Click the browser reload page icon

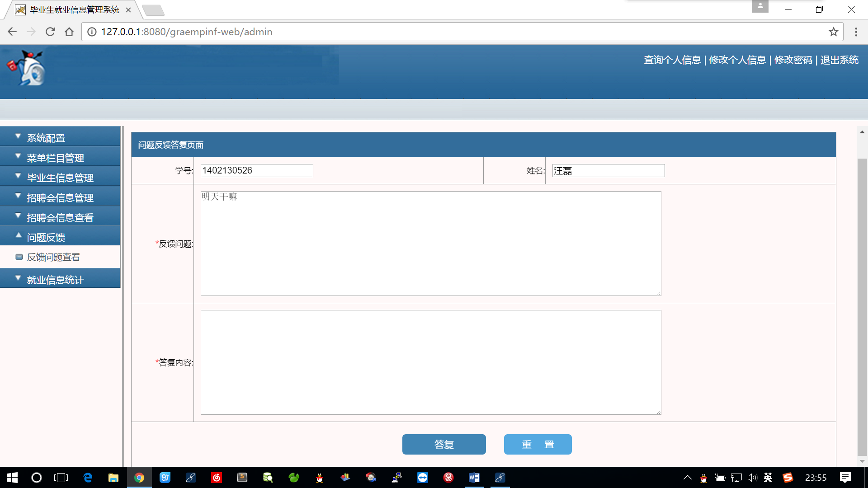(50, 32)
